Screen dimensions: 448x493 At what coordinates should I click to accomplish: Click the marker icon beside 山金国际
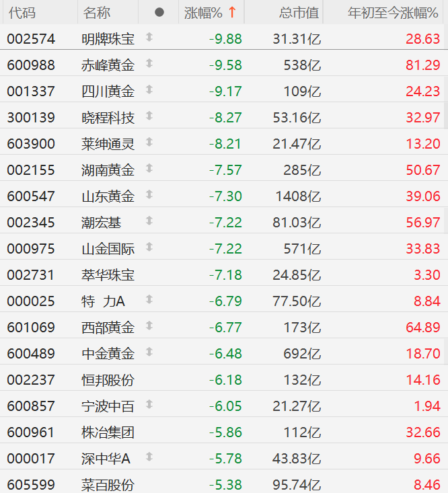(x=149, y=247)
